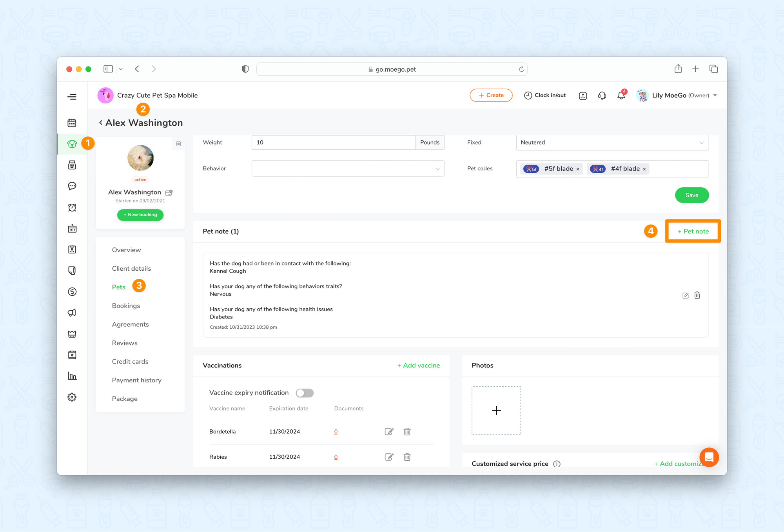Open Lily MoeGo account menu arrow
Viewport: 784px width, 532px height.
(715, 96)
